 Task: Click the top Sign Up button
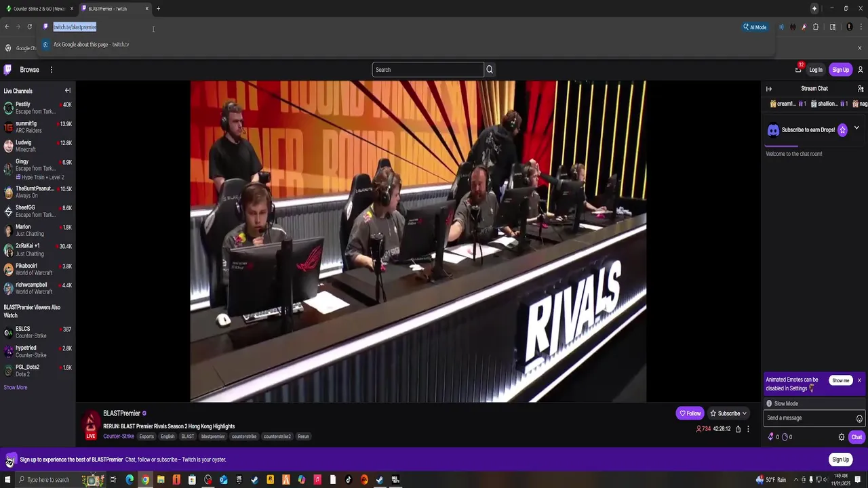tap(840, 70)
